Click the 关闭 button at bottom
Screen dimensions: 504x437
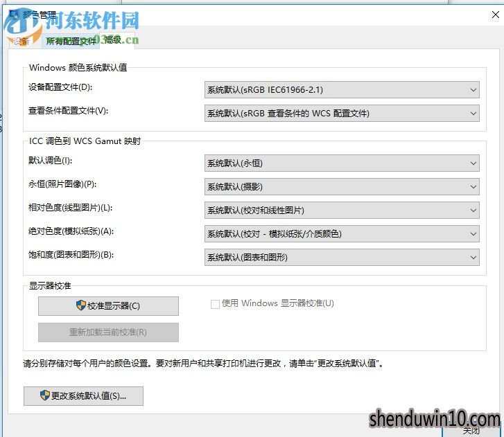click(471, 430)
